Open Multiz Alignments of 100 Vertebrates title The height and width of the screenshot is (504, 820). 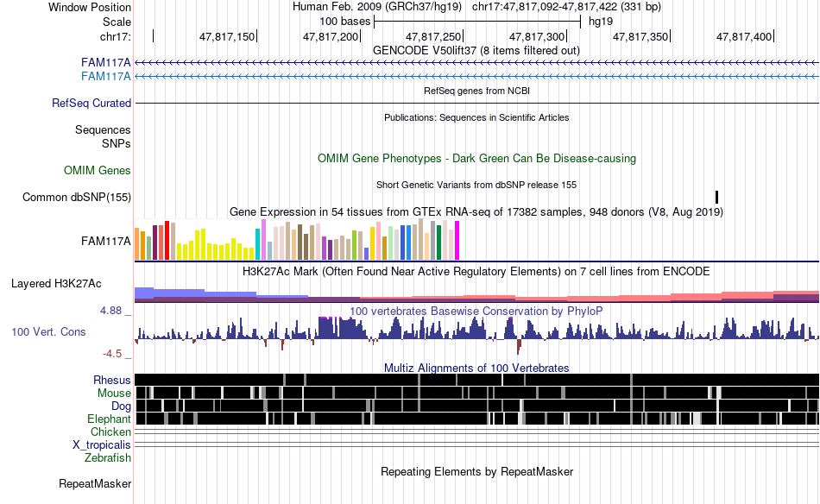[476, 368]
